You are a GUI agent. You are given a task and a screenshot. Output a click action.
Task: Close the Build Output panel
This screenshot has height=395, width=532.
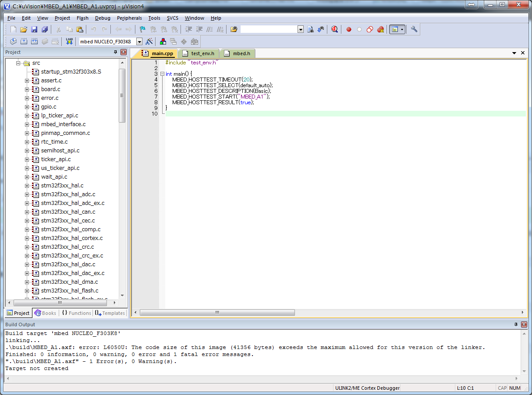pos(523,324)
